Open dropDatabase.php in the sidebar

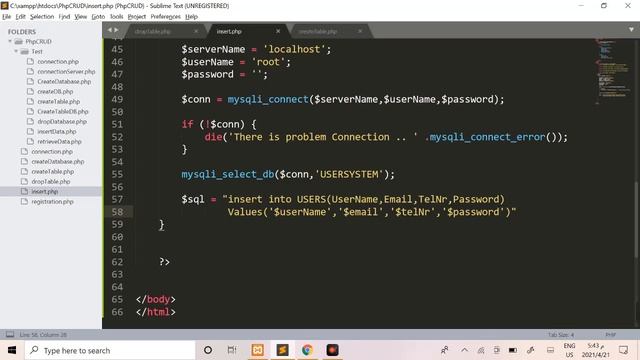click(x=62, y=122)
